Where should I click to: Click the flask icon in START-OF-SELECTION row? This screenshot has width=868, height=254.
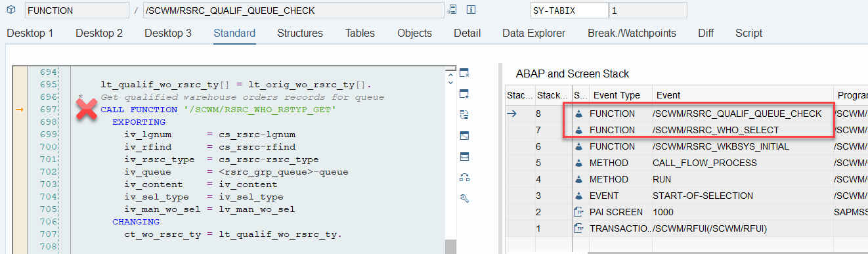point(578,196)
